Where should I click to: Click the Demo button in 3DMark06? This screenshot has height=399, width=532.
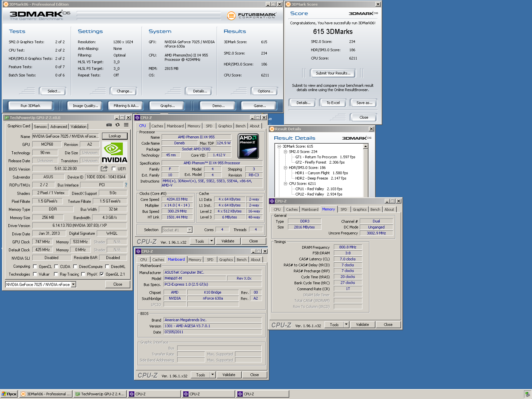coord(218,106)
